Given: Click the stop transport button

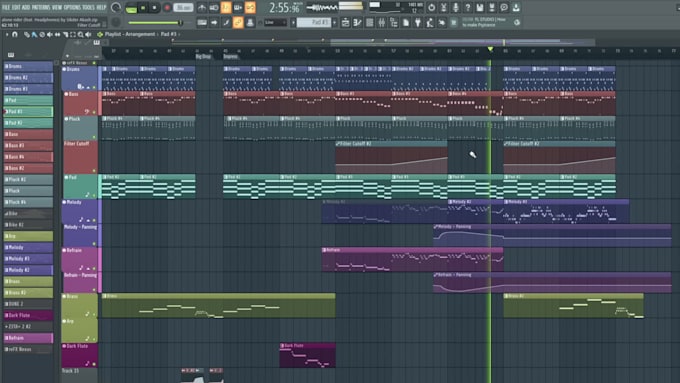Looking at the screenshot, I should click(x=154, y=8).
